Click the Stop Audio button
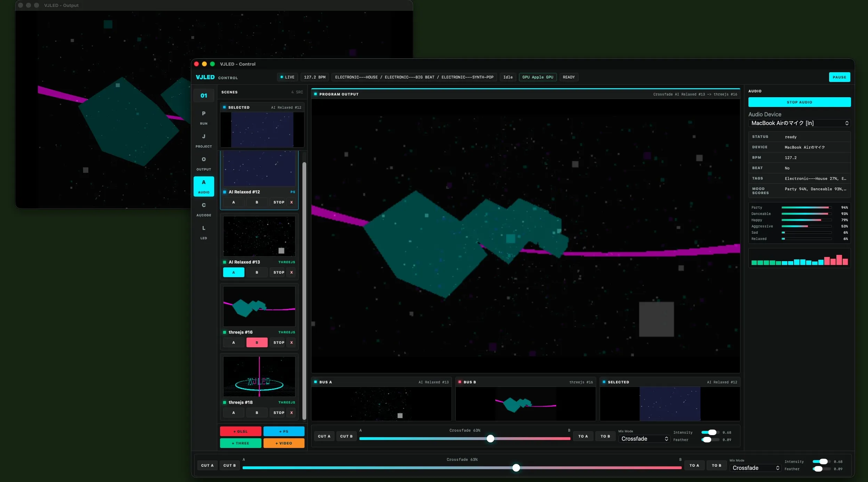This screenshot has height=482, width=868. (800, 102)
